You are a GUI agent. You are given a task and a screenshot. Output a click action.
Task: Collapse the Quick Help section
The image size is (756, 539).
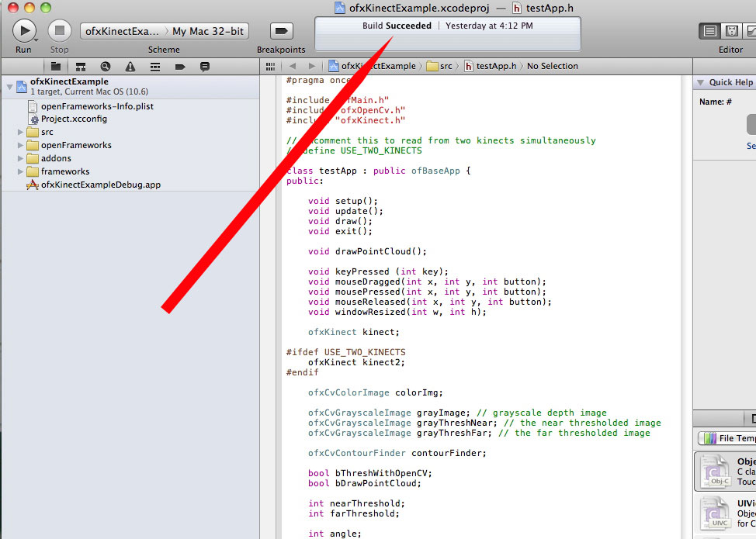(x=701, y=82)
